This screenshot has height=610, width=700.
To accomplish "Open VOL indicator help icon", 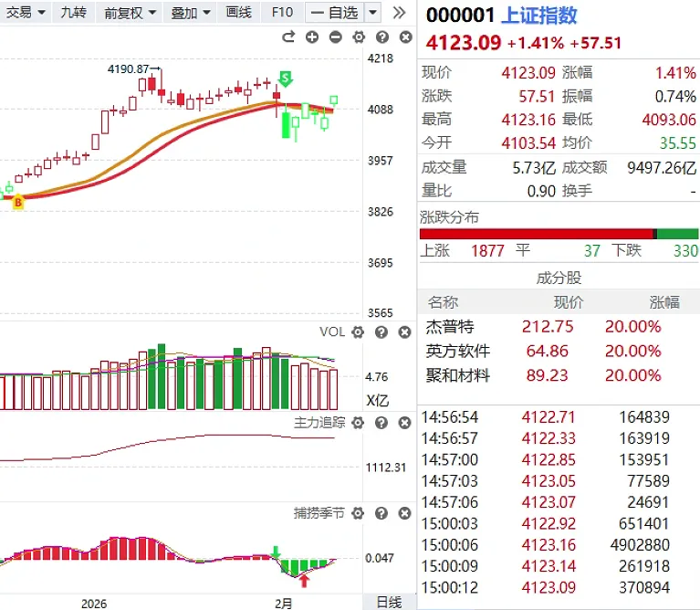I will point(381,332).
